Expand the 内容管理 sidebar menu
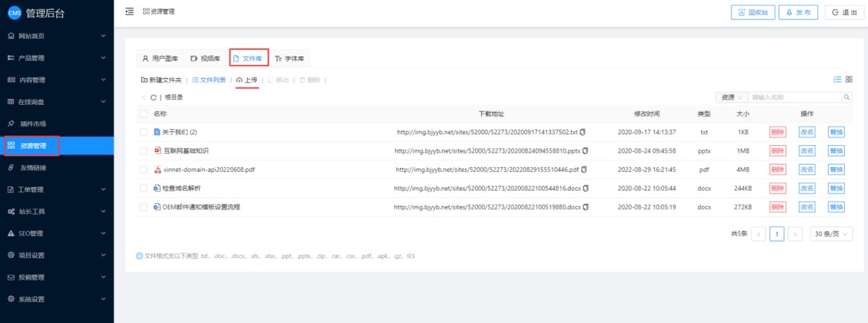Screen dimensions: 868x323 click(x=57, y=79)
